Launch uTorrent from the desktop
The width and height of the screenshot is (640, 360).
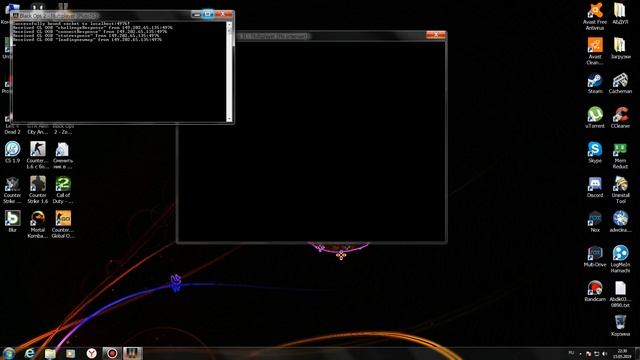click(595, 118)
